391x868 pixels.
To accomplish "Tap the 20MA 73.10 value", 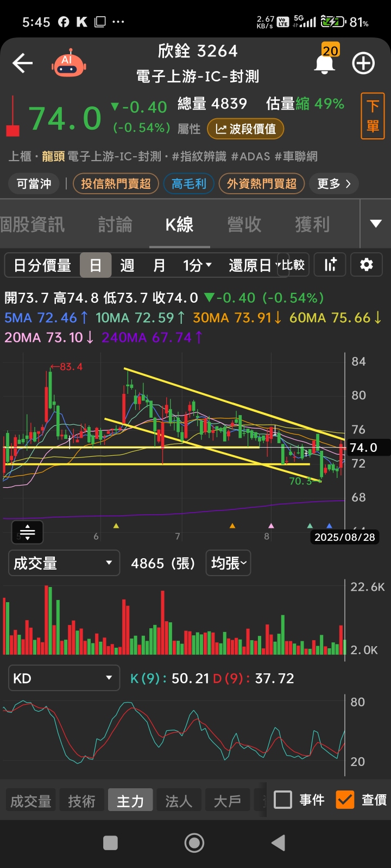I will (49, 337).
